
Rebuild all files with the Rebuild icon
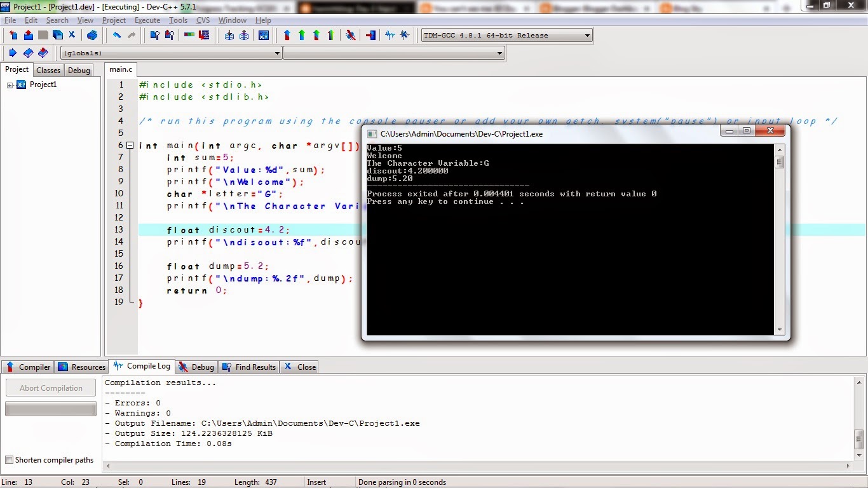[x=330, y=35]
